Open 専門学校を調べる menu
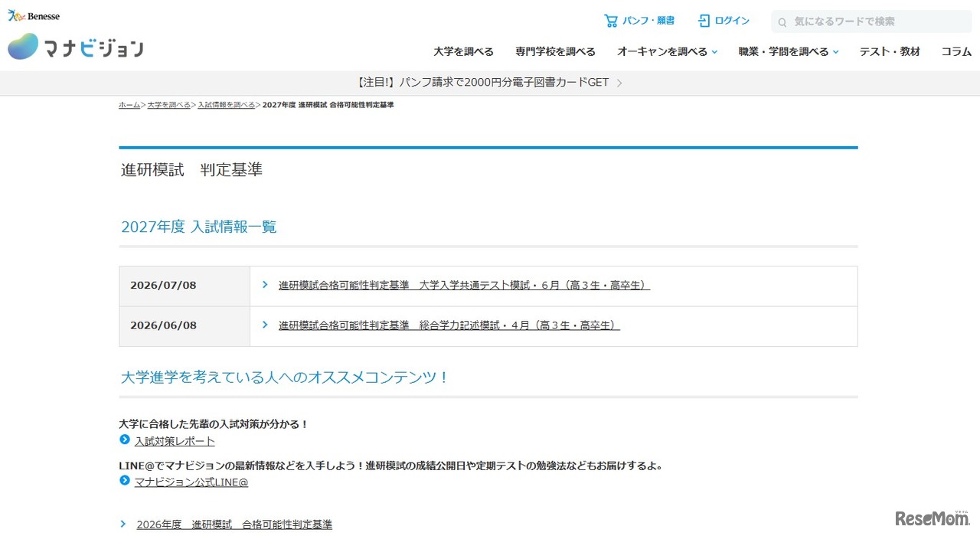The height and width of the screenshot is (536, 980). (555, 52)
